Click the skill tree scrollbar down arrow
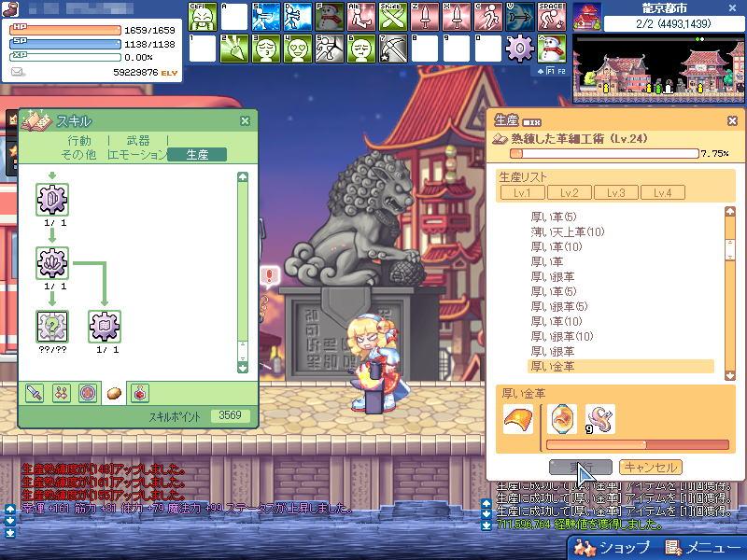 coord(243,368)
